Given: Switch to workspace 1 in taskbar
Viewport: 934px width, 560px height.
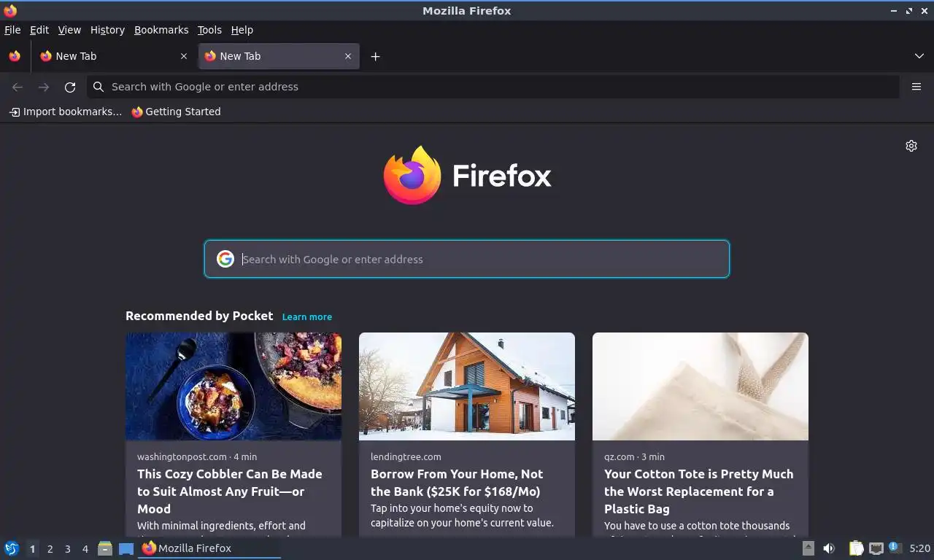Looking at the screenshot, I should pos(32,549).
